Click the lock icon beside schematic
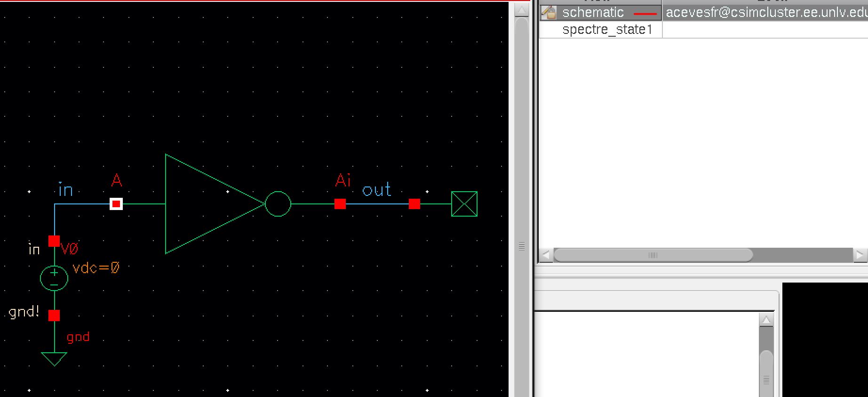 coord(549,13)
